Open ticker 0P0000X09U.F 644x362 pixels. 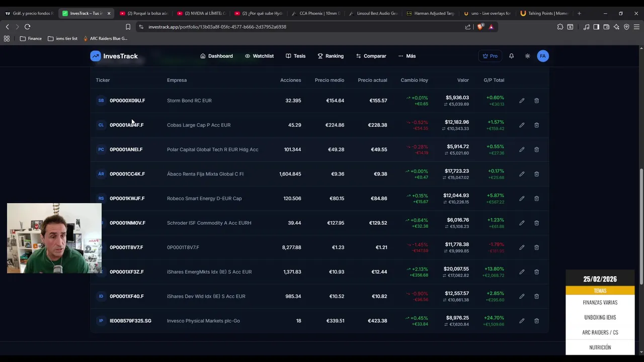tap(127, 101)
